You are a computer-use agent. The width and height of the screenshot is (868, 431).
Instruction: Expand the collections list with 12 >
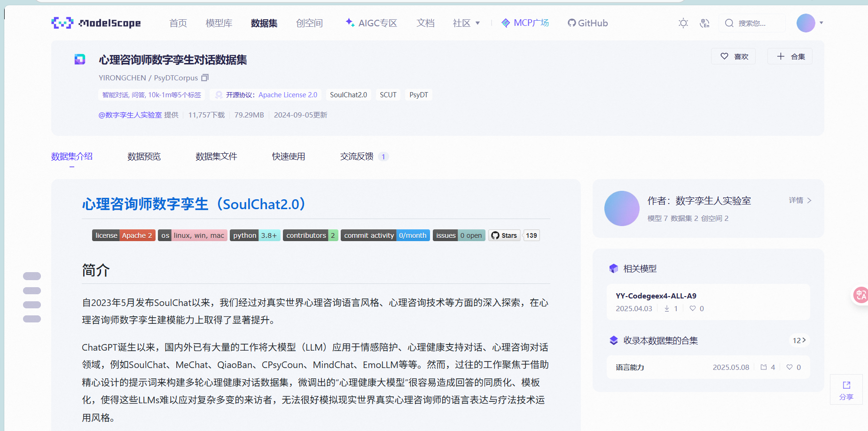point(799,340)
